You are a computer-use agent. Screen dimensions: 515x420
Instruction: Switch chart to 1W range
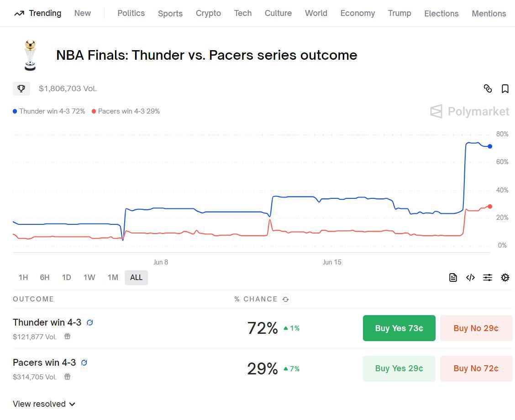[x=89, y=277]
